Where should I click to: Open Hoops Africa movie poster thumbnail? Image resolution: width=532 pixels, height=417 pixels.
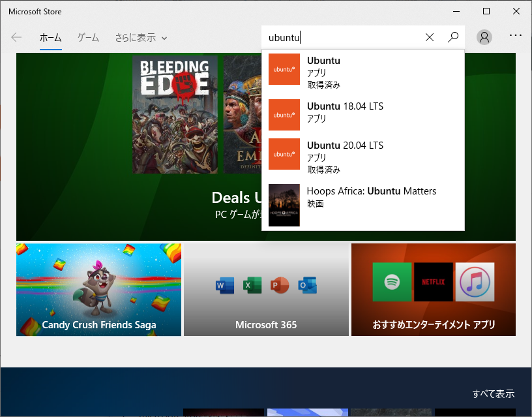(284, 205)
